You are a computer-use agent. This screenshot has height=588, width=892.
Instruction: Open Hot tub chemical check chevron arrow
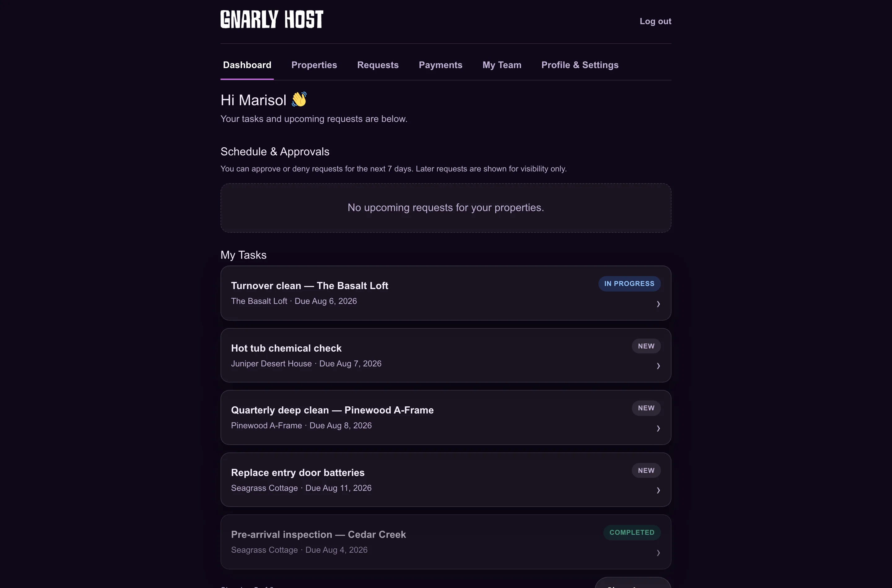[658, 365]
